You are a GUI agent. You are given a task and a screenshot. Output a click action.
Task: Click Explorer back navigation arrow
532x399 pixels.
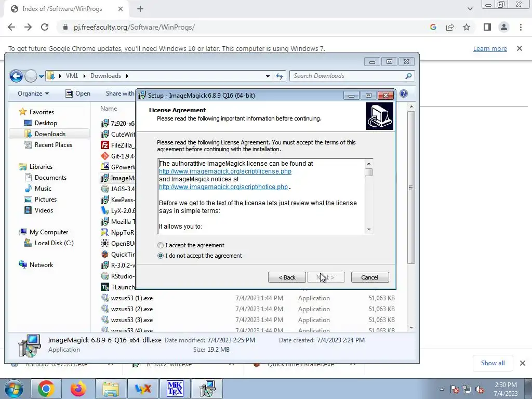click(16, 76)
